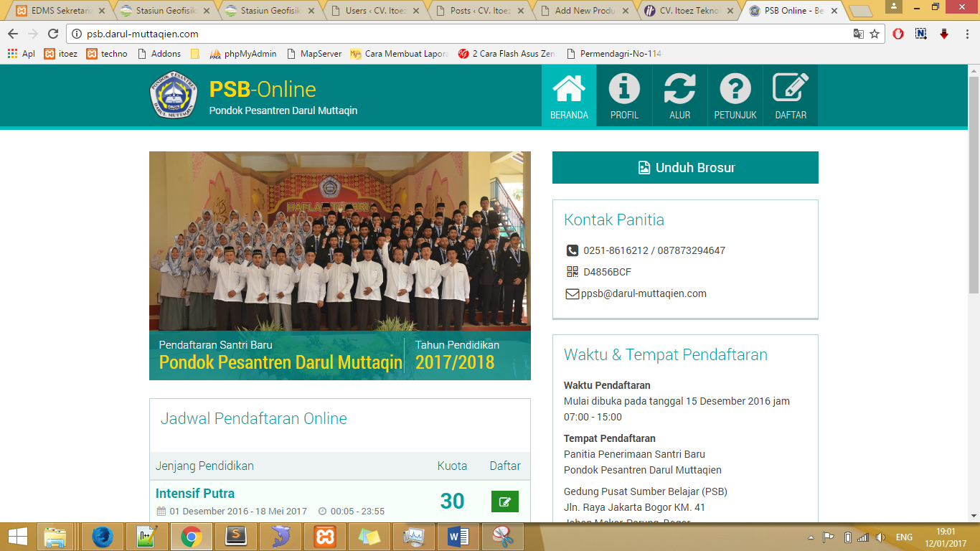The width and height of the screenshot is (980, 551).
Task: Open the itoez bookmark
Action: [x=61, y=53]
